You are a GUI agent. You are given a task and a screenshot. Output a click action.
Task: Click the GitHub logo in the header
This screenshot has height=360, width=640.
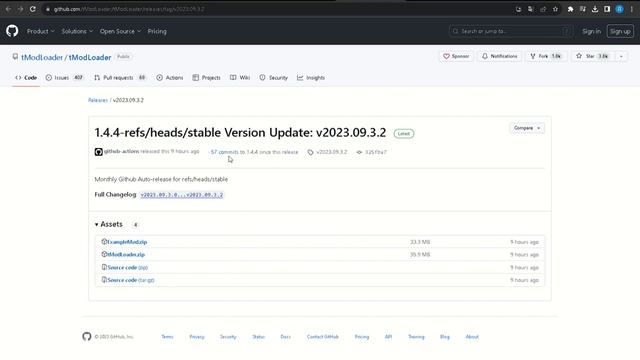click(x=12, y=31)
